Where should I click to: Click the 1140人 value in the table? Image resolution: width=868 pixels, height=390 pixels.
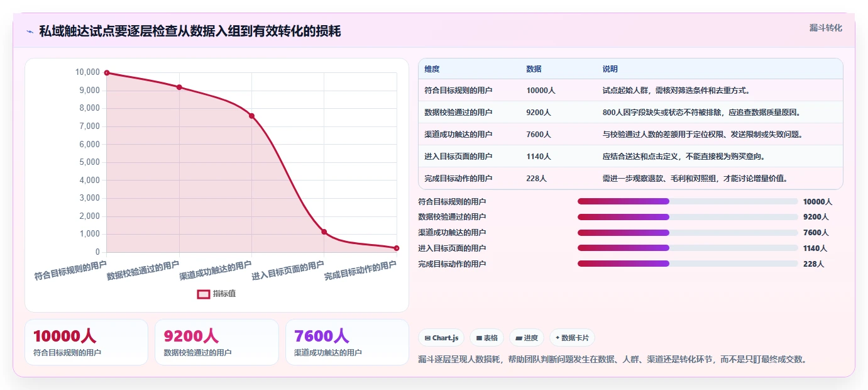[x=539, y=157]
